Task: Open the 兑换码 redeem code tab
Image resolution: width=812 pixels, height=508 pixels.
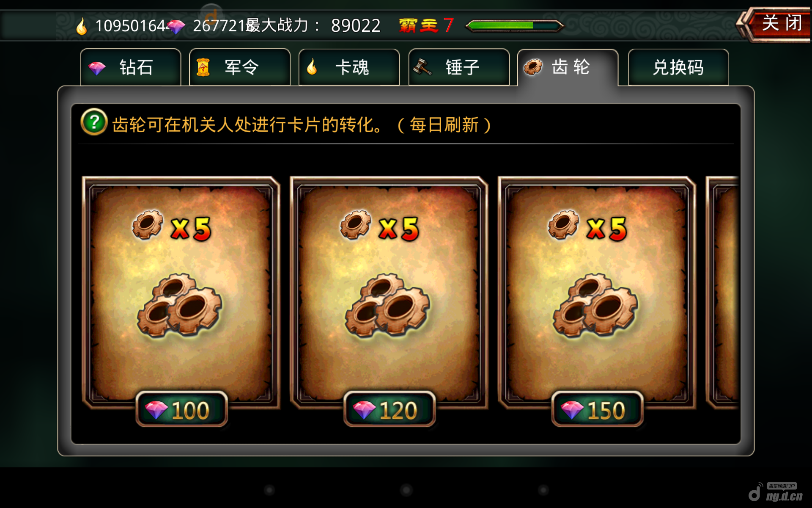Action: click(x=678, y=67)
